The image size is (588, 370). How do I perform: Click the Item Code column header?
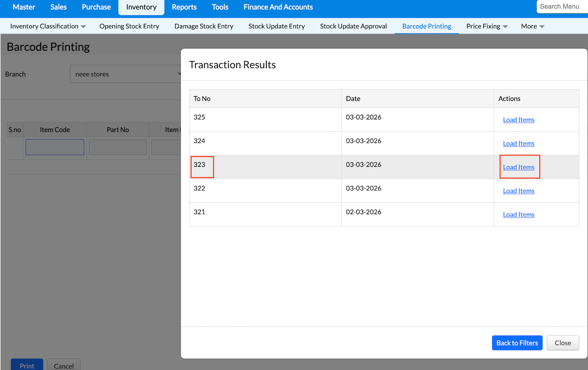[55, 130]
